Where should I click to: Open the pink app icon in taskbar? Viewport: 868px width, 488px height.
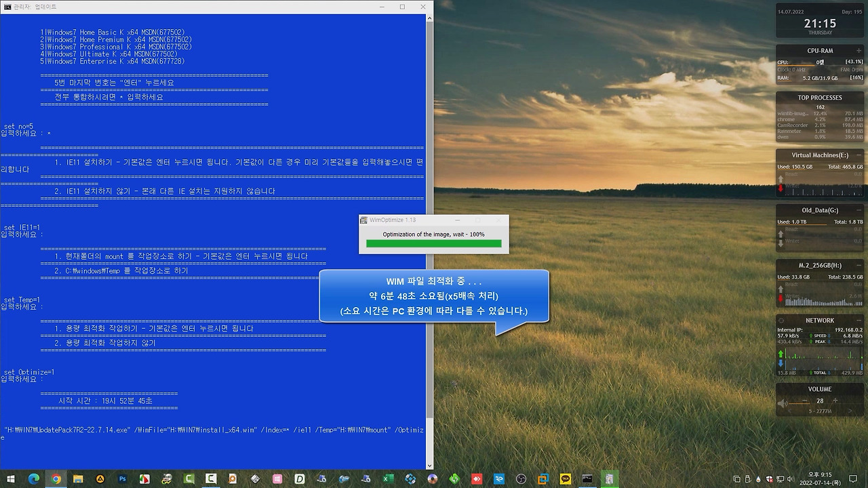click(x=277, y=479)
